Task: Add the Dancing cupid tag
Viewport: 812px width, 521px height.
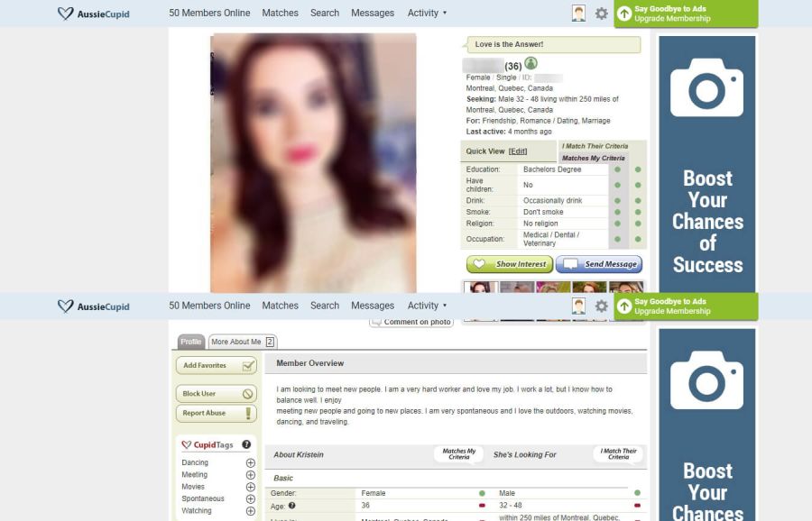Action: coord(250,462)
